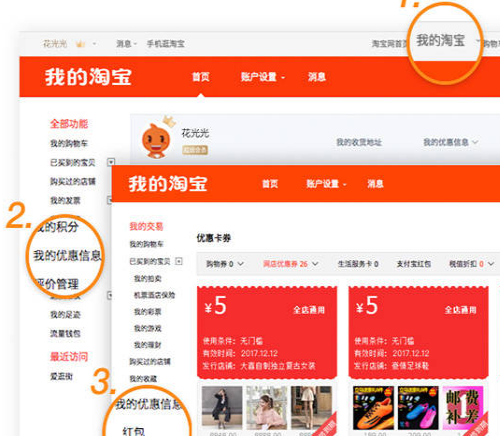This screenshot has width=500, height=436.
Task: Click the orange Taobao mascot avatar
Action: (x=156, y=141)
